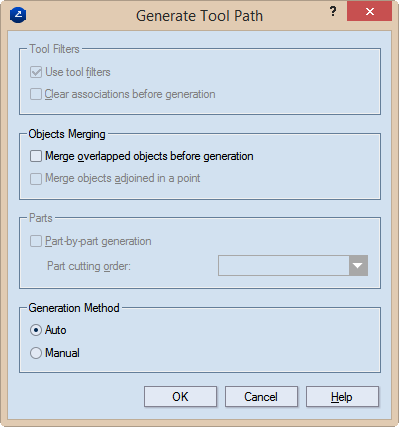Screen dimensions: 399x427
Task: Confirm with the OK button
Action: point(180,397)
